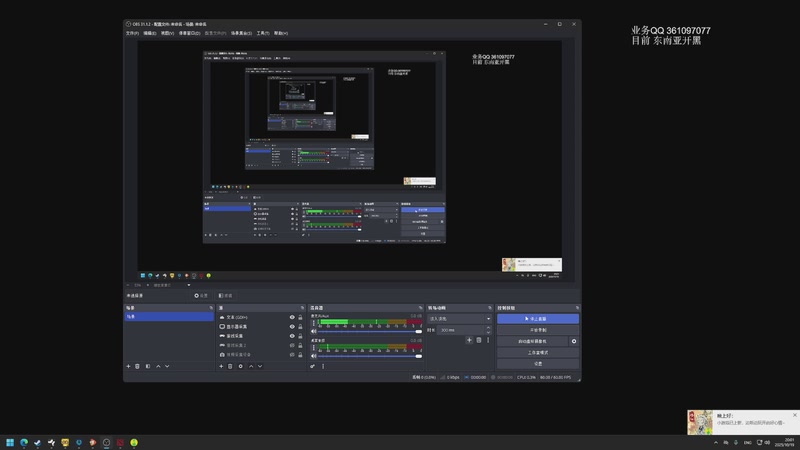800x450 pixels.
Task: Move source down in Sources panel
Action: (260, 366)
